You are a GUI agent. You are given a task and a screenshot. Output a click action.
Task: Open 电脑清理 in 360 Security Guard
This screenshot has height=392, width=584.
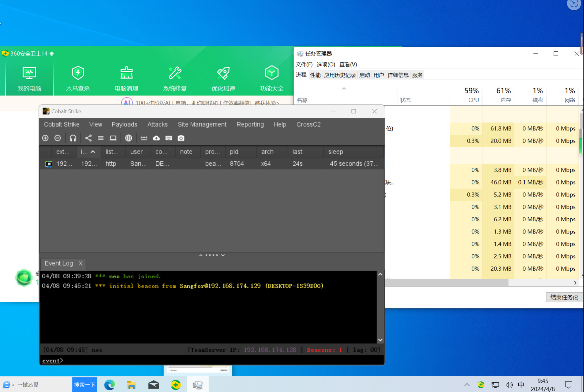[126, 79]
